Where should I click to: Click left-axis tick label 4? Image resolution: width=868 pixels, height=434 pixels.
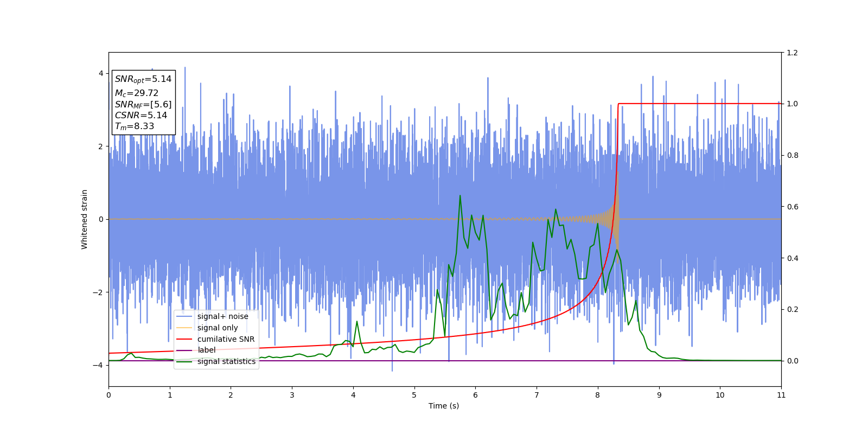pyautogui.click(x=101, y=73)
